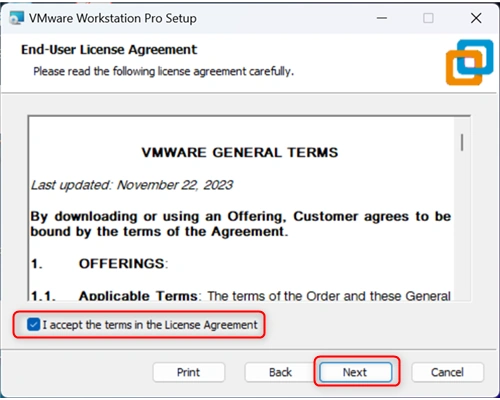This screenshot has width=500, height=400.
Task: Click the Print button
Action: [x=189, y=372]
